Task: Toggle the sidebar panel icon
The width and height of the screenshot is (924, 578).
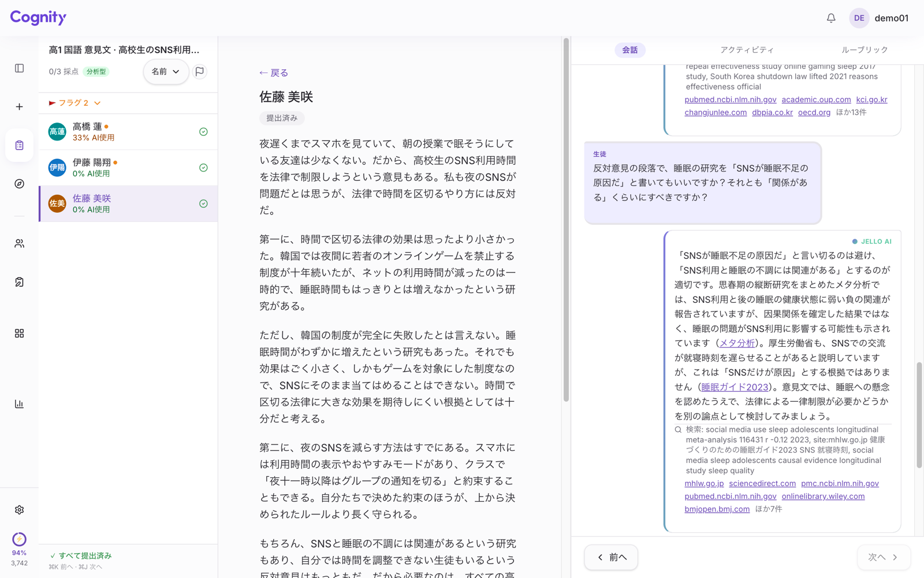Action: click(19, 68)
